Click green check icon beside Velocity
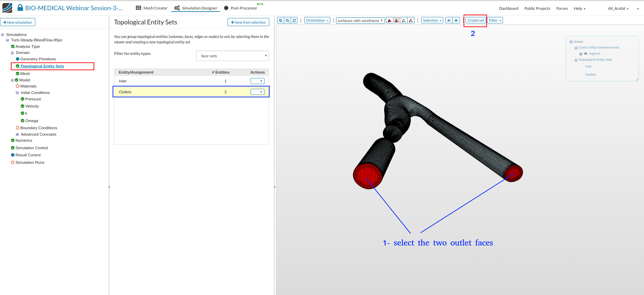644x295 pixels. pyautogui.click(x=22, y=106)
